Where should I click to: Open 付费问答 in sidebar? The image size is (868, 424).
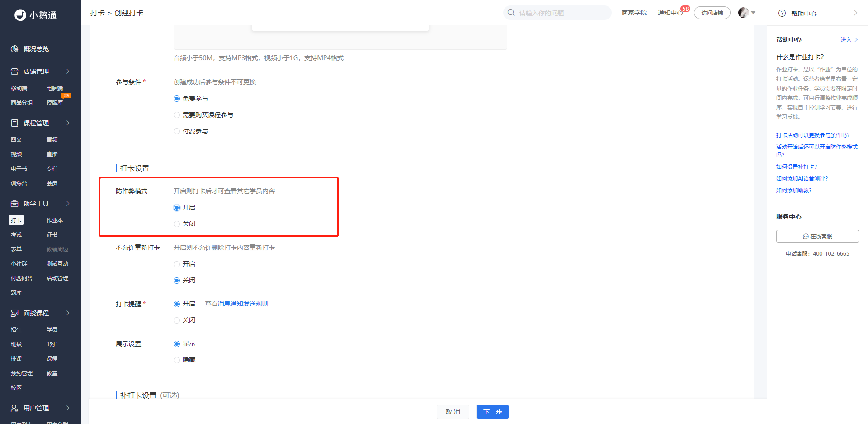[x=22, y=278]
